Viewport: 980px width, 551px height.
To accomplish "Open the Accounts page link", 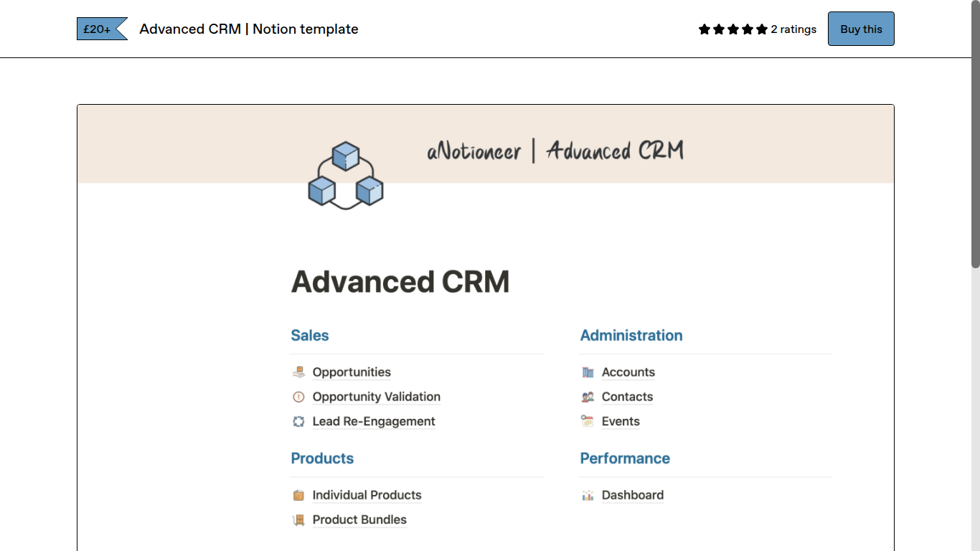I will [x=628, y=372].
